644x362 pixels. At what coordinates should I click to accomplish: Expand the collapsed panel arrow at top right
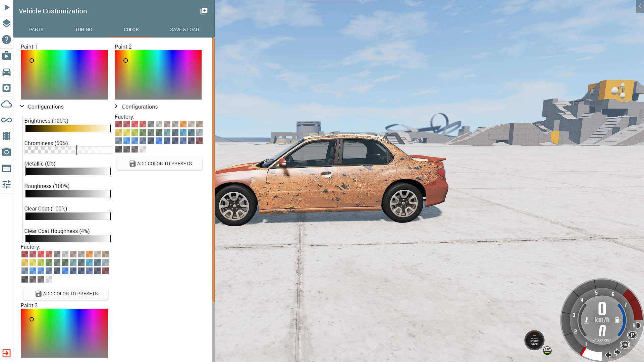click(640, 6)
